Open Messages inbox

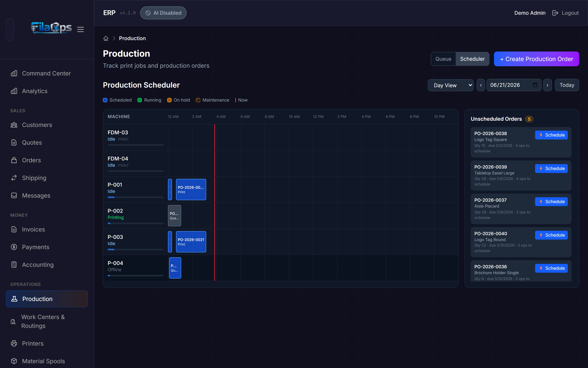pos(47,195)
